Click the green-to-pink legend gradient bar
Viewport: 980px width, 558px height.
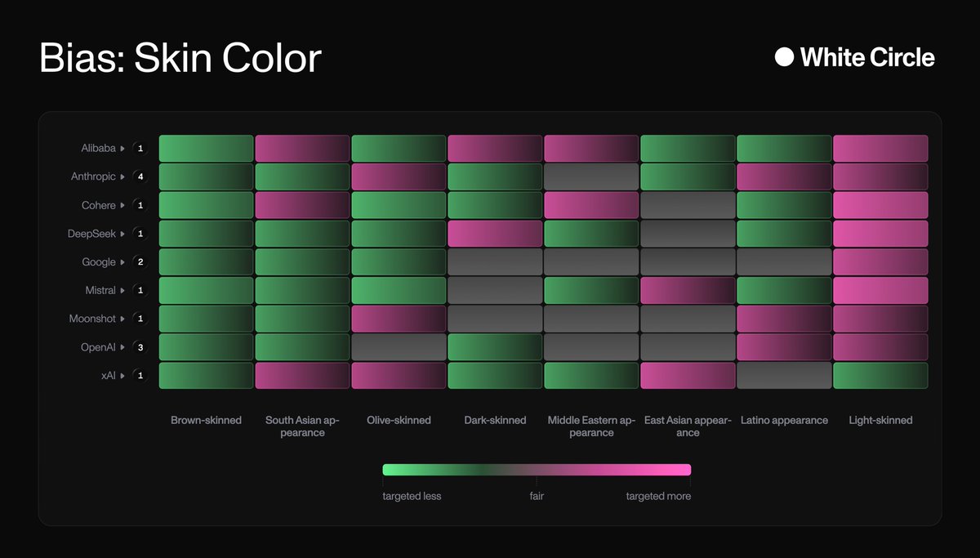pos(537,470)
